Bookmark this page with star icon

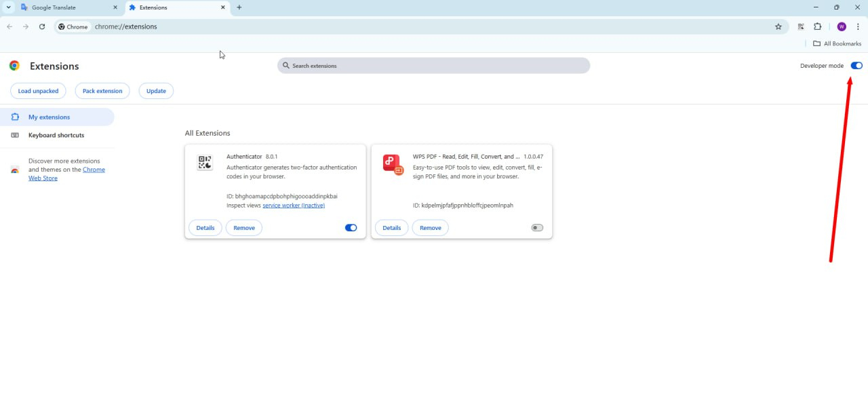(x=778, y=26)
